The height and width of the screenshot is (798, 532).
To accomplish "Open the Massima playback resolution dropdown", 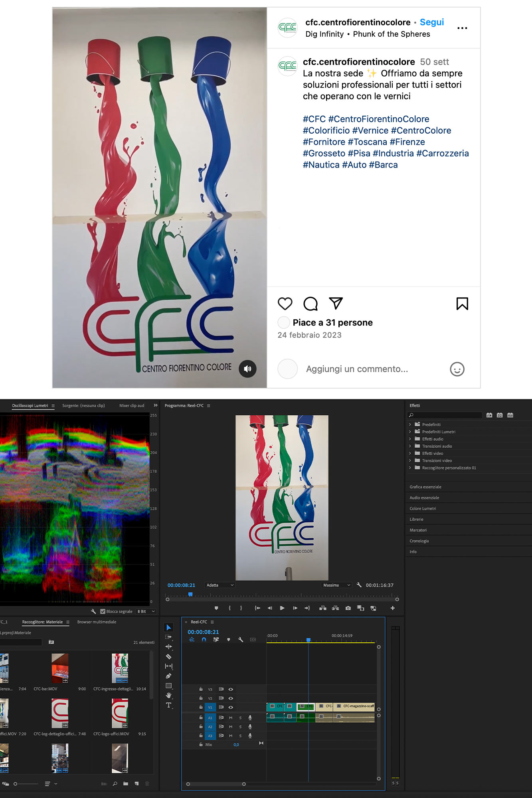I will click(x=336, y=585).
